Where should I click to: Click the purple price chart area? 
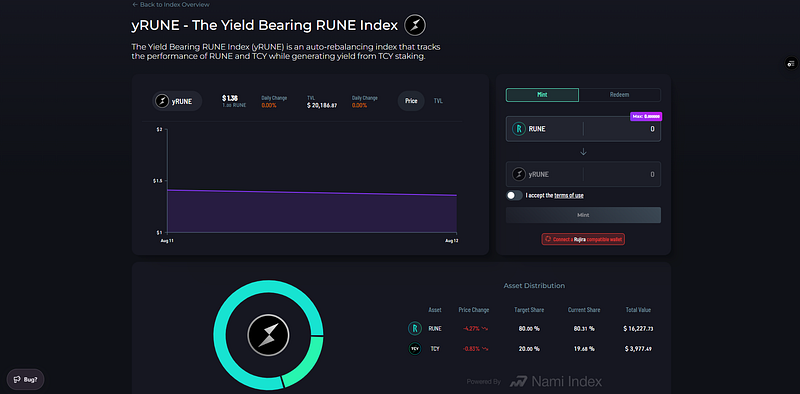(312, 212)
